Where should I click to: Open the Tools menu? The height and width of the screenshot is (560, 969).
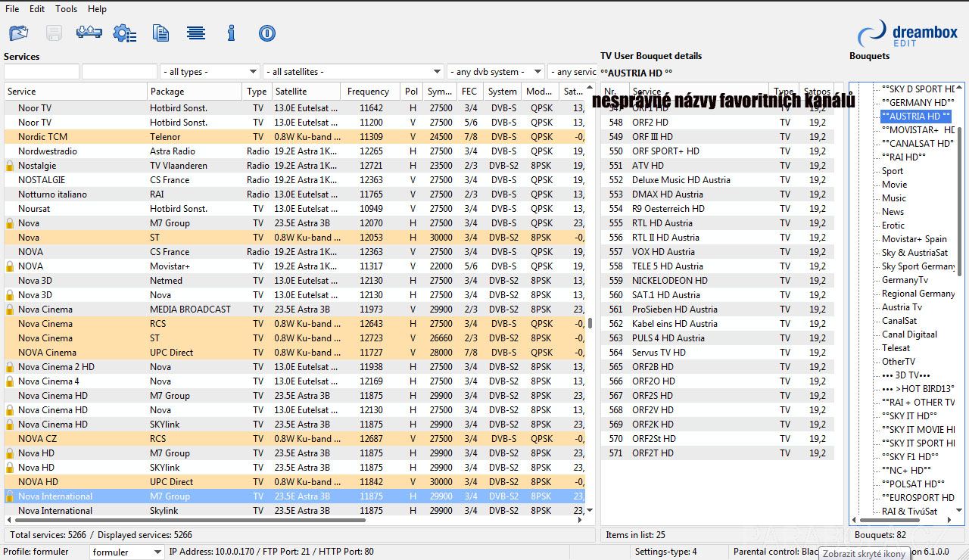67,9
